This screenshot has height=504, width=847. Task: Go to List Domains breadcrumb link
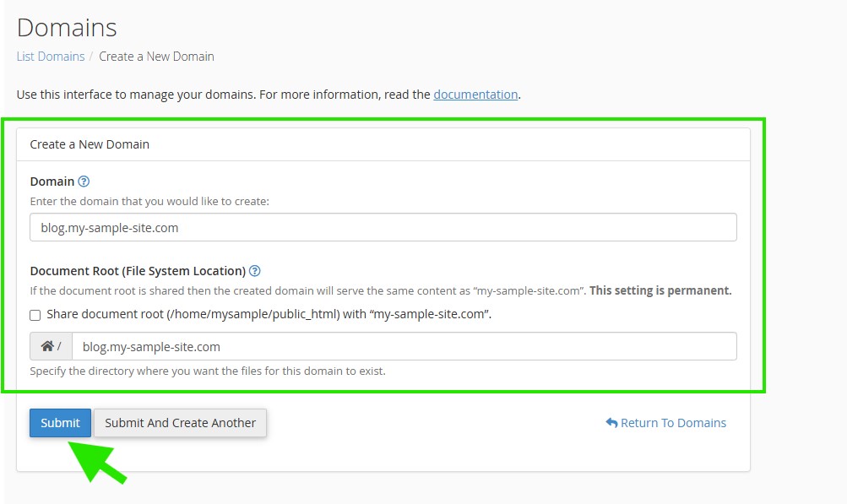coord(51,57)
